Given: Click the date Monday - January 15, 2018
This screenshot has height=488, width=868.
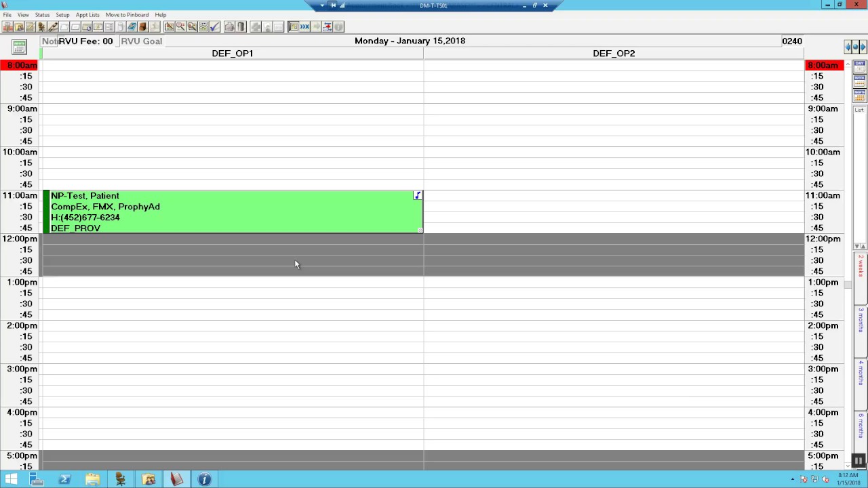Looking at the screenshot, I should [x=410, y=41].
